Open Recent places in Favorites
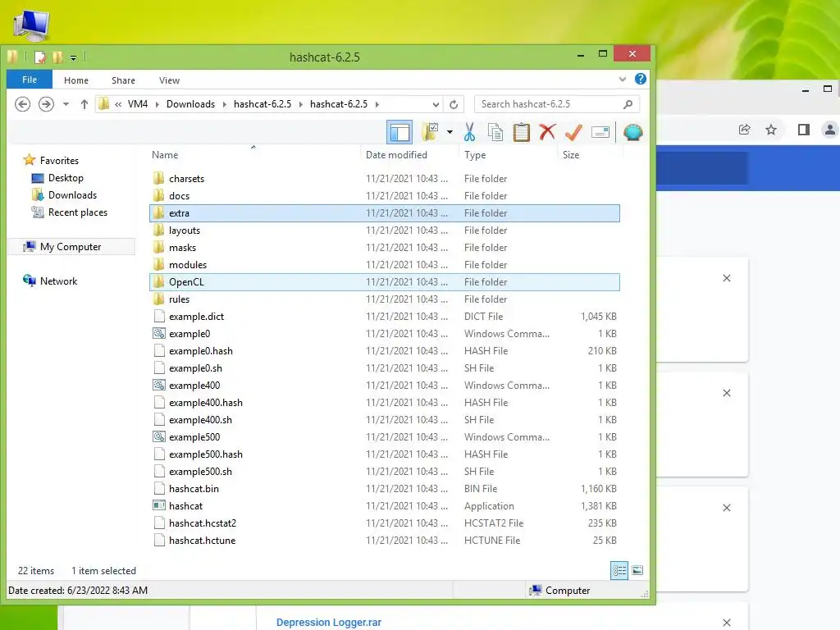The width and height of the screenshot is (840, 630). click(x=78, y=212)
